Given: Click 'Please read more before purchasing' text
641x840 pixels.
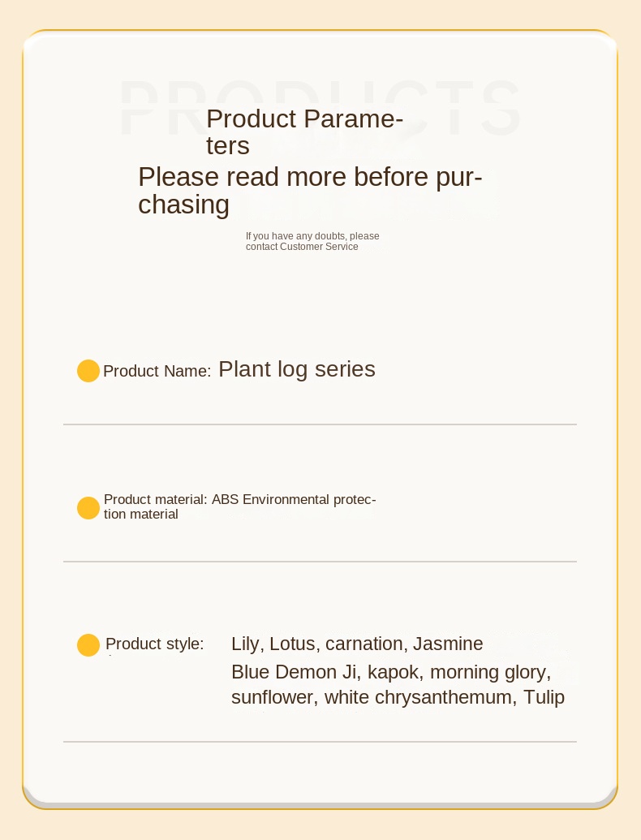Looking at the screenshot, I should click(x=310, y=191).
